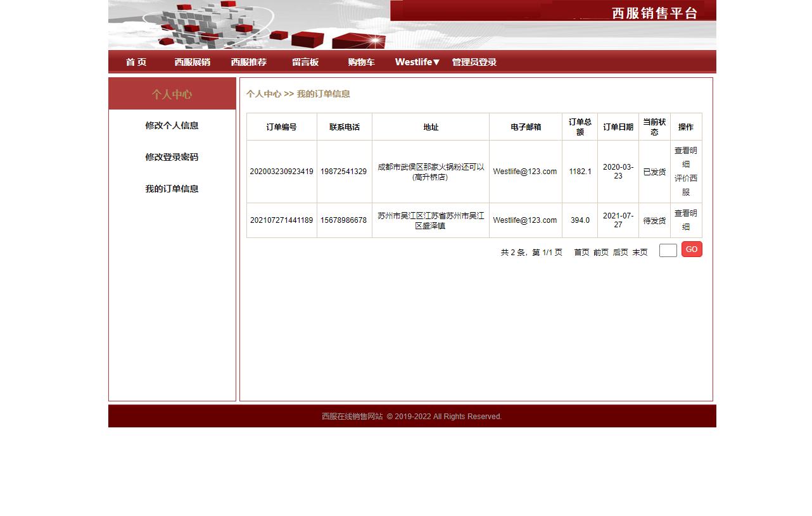View details of order 202107271441189
Viewport: 812px width, 516px height.
click(685, 220)
